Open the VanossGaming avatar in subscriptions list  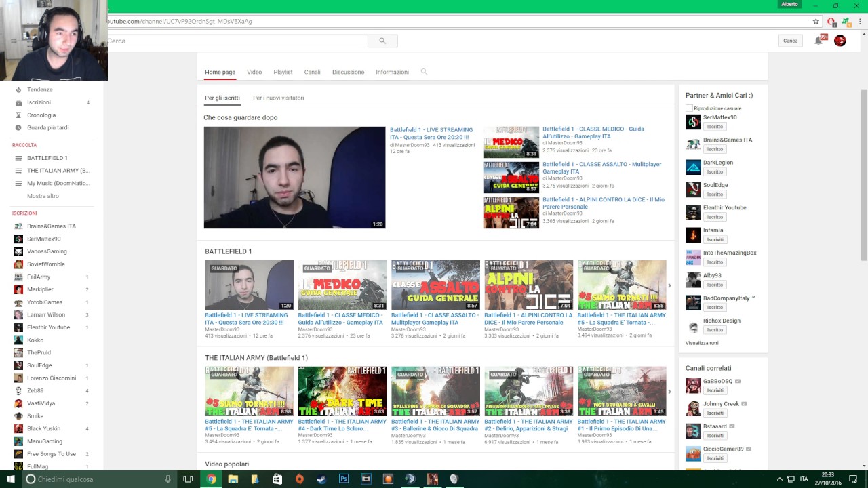pos(19,251)
